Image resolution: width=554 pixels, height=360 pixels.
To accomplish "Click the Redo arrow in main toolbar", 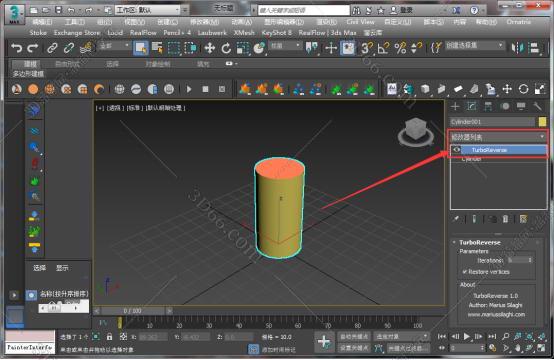I will (x=33, y=48).
